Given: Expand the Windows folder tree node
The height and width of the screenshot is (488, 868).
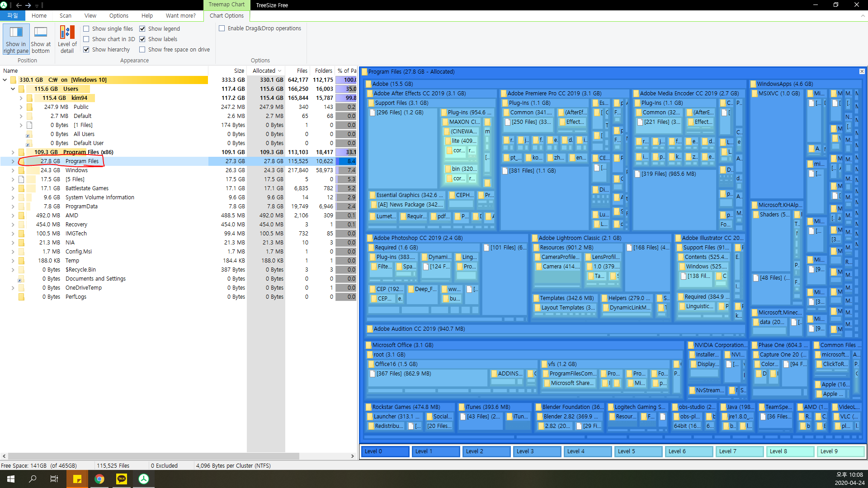Looking at the screenshot, I should pyautogui.click(x=13, y=170).
